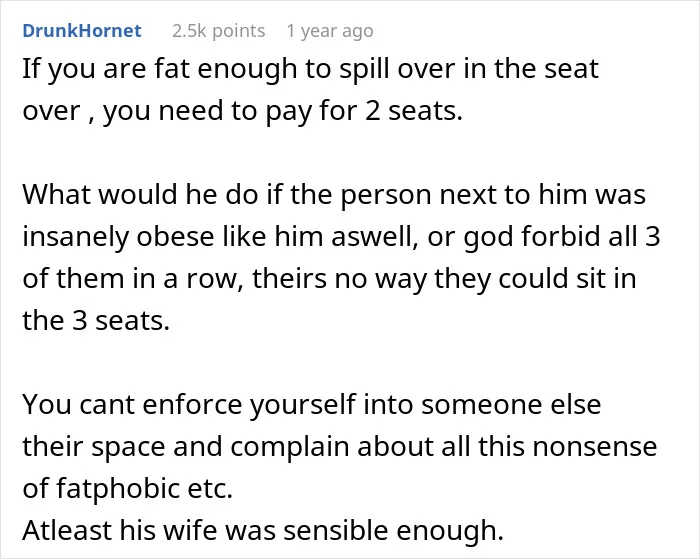Image resolution: width=700 pixels, height=559 pixels.
Task: Click the line starting 'their space and complain'
Action: [340, 447]
